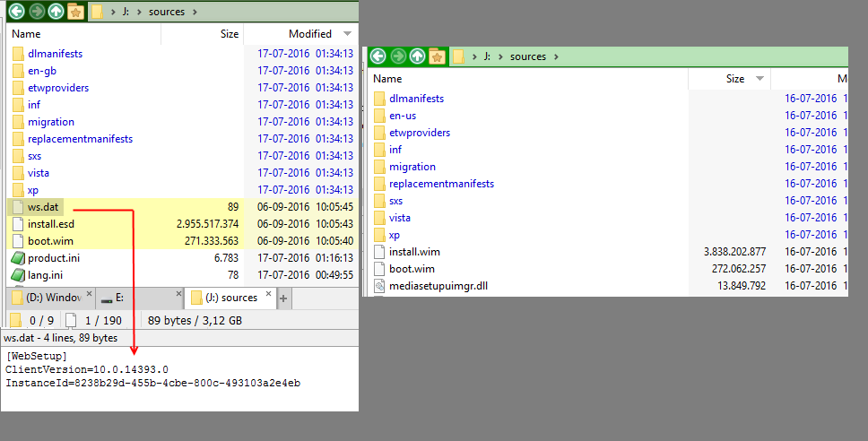Open inf folder in left pane
Image resolution: width=868 pixels, height=441 pixels.
coord(34,105)
